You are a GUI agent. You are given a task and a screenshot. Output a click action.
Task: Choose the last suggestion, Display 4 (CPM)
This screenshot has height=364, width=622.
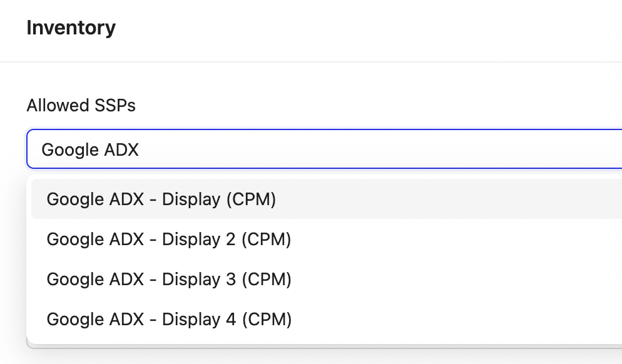point(169,319)
